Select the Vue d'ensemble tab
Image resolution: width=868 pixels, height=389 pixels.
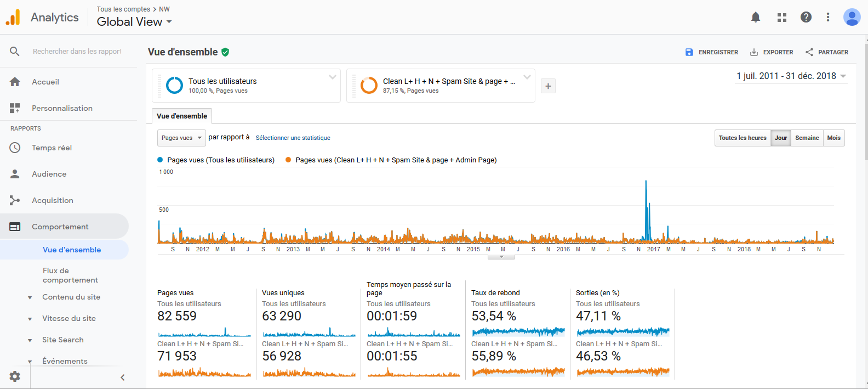point(182,116)
